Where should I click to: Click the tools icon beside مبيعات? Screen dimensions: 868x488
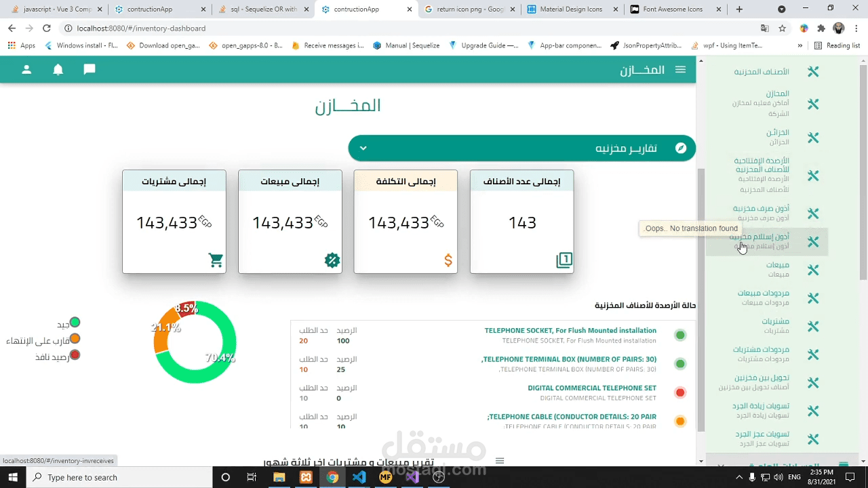813,270
